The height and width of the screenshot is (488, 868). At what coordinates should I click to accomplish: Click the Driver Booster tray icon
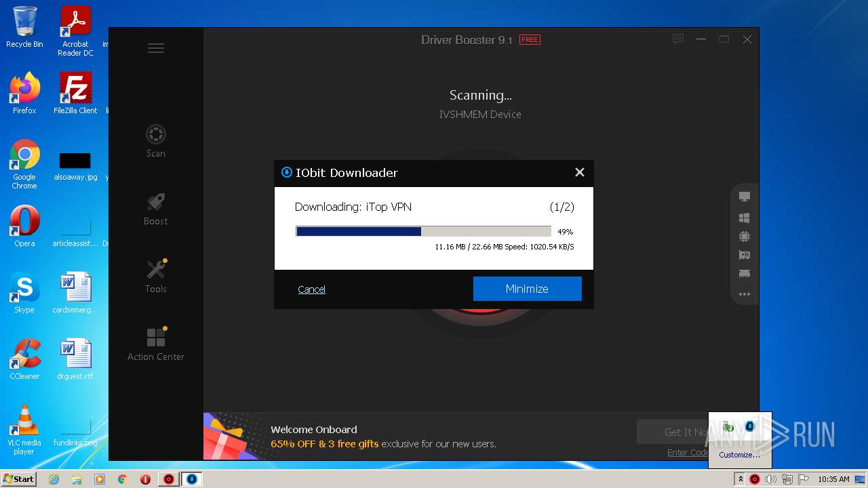[x=755, y=479]
